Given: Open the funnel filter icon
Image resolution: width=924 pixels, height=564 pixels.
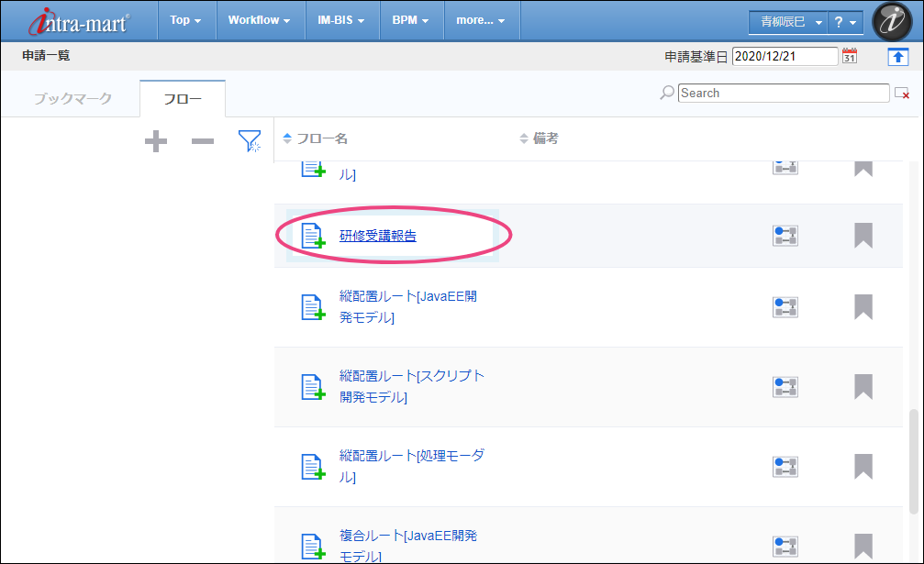Looking at the screenshot, I should (249, 140).
